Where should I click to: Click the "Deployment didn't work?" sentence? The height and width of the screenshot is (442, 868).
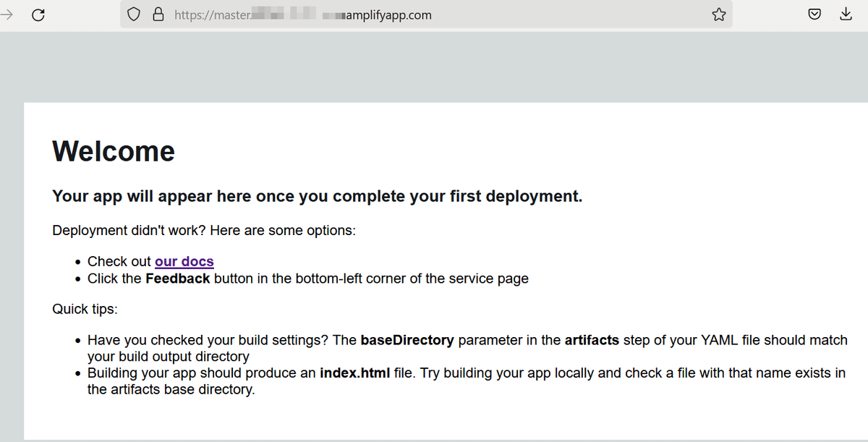[x=204, y=231]
